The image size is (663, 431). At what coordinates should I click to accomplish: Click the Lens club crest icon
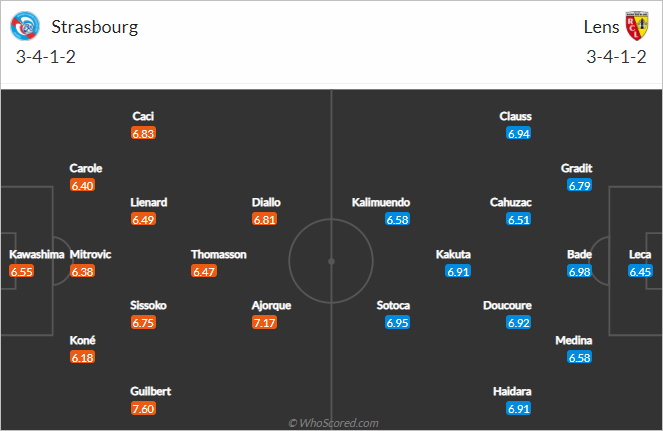coord(637,26)
